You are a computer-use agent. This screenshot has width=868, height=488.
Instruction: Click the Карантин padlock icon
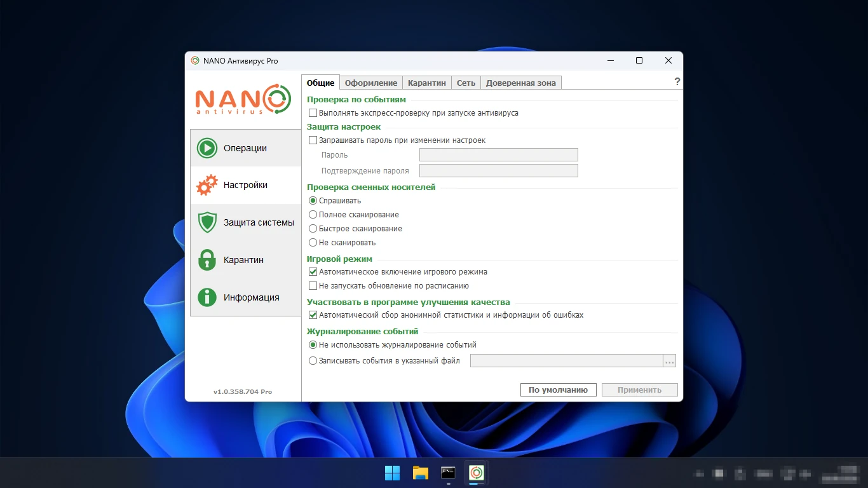click(207, 260)
